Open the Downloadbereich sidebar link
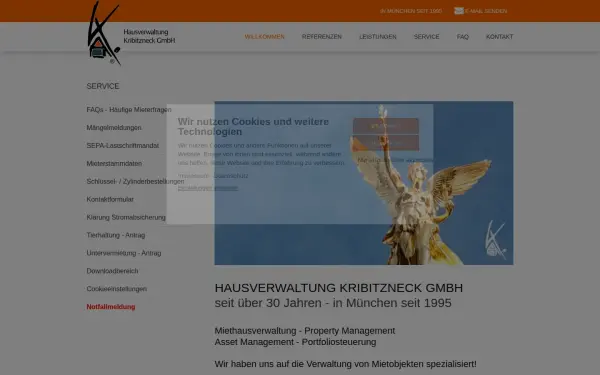 pyautogui.click(x=112, y=271)
